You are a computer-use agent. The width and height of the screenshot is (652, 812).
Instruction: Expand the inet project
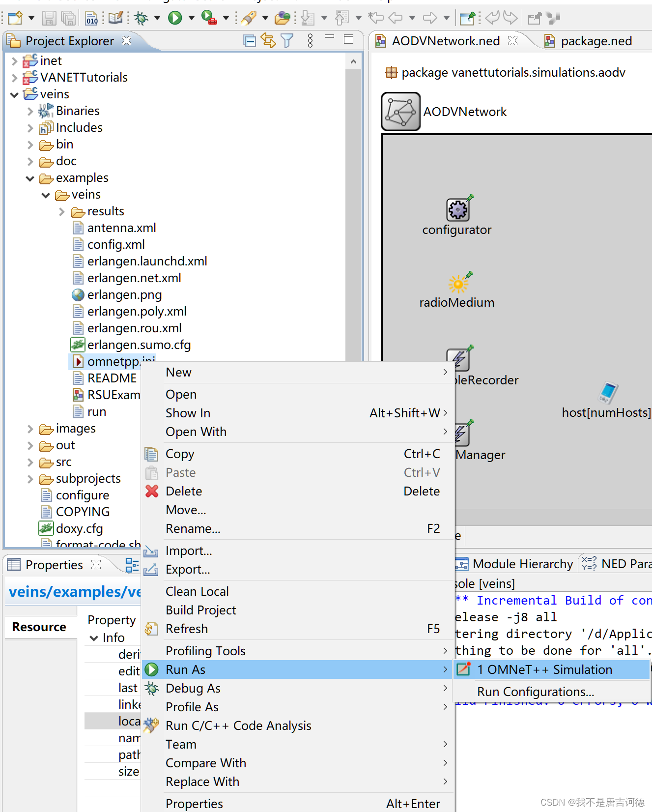tap(14, 61)
